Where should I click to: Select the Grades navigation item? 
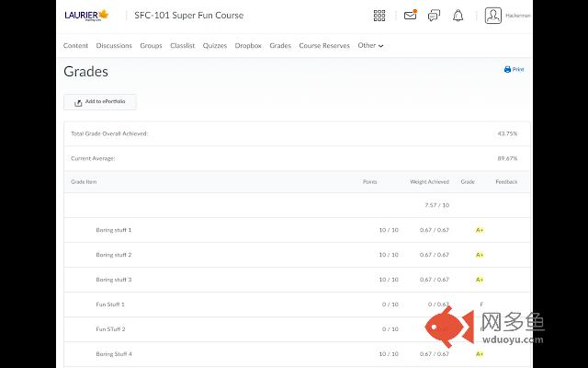(x=280, y=45)
